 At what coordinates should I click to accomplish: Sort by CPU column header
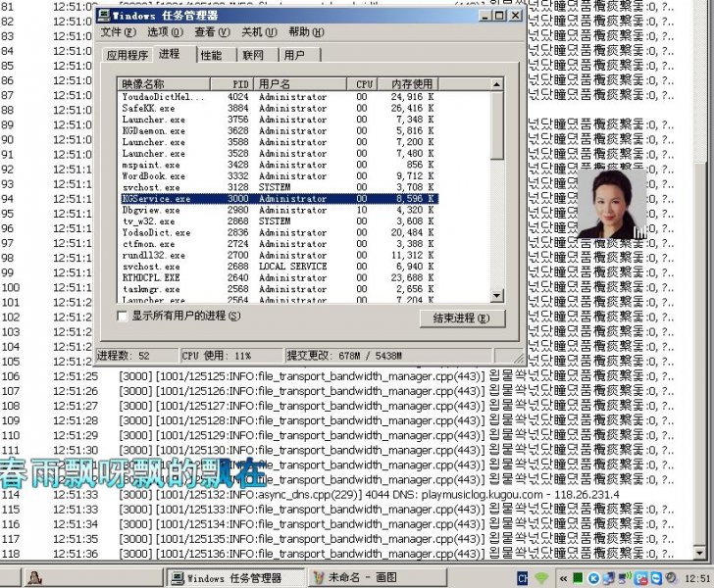[362, 84]
